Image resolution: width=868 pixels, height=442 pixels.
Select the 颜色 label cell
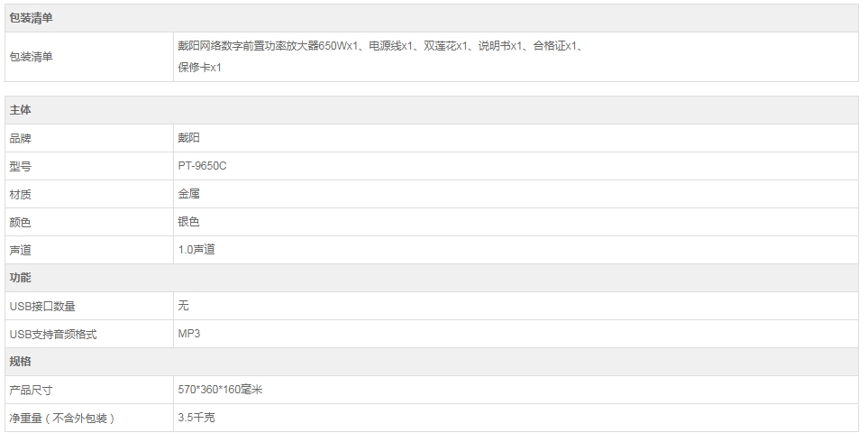[89, 222]
